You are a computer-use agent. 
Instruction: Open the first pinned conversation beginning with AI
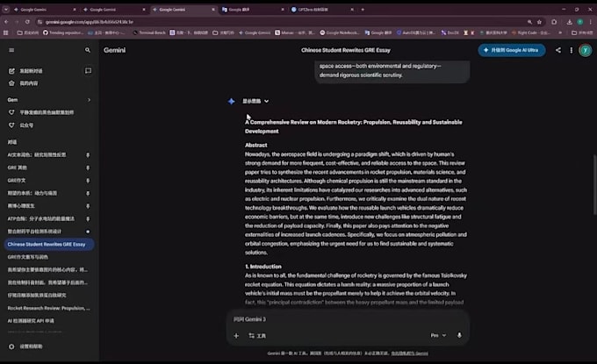coord(37,154)
